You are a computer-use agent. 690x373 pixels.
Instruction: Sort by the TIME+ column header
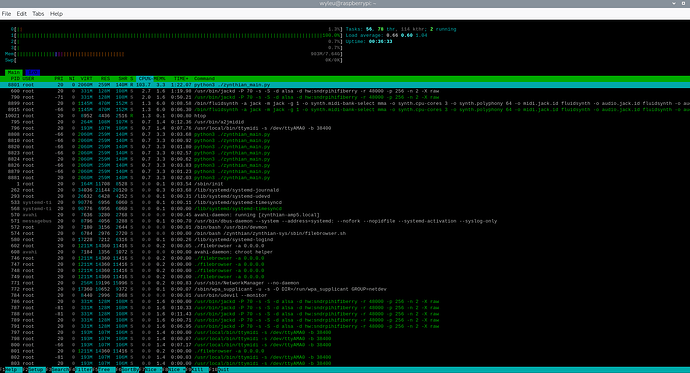point(181,79)
